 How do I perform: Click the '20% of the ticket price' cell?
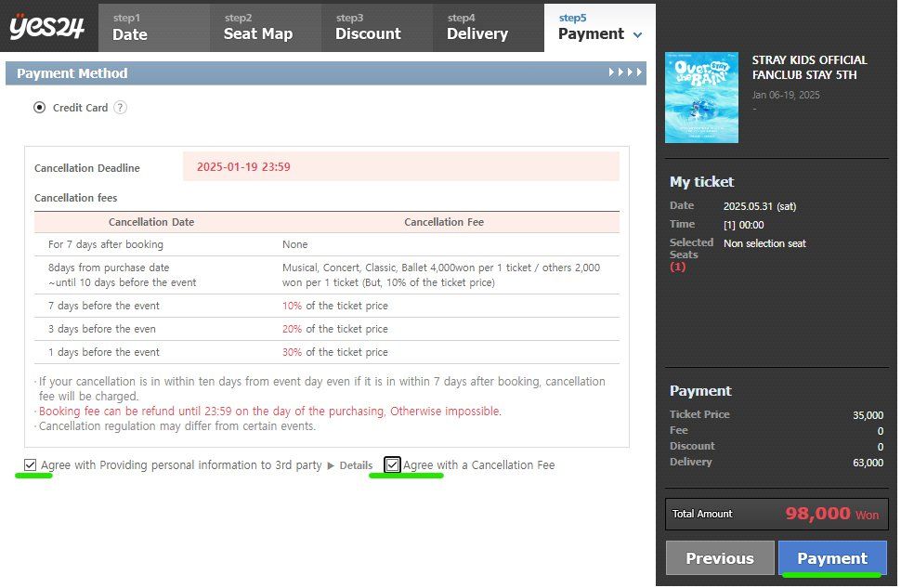pyautogui.click(x=335, y=329)
